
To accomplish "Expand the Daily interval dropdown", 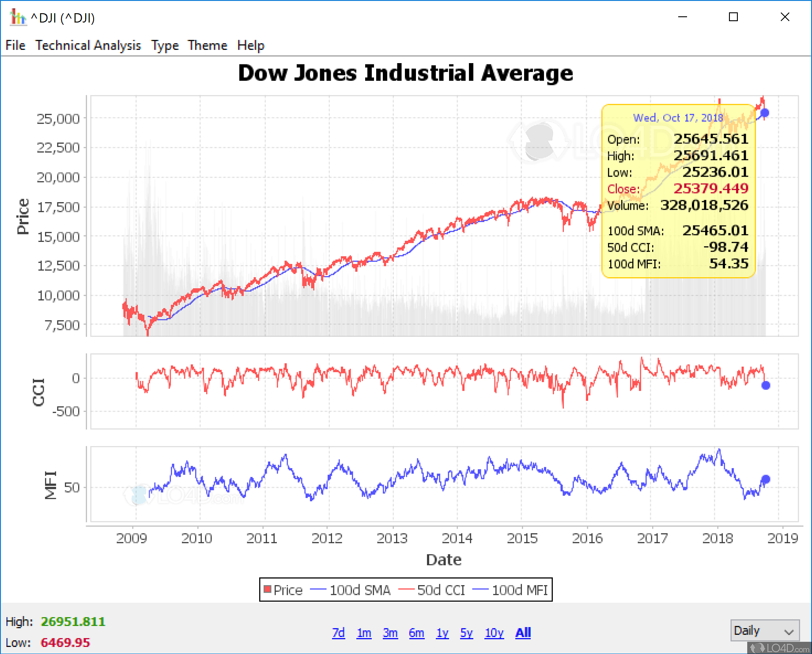I will click(764, 631).
